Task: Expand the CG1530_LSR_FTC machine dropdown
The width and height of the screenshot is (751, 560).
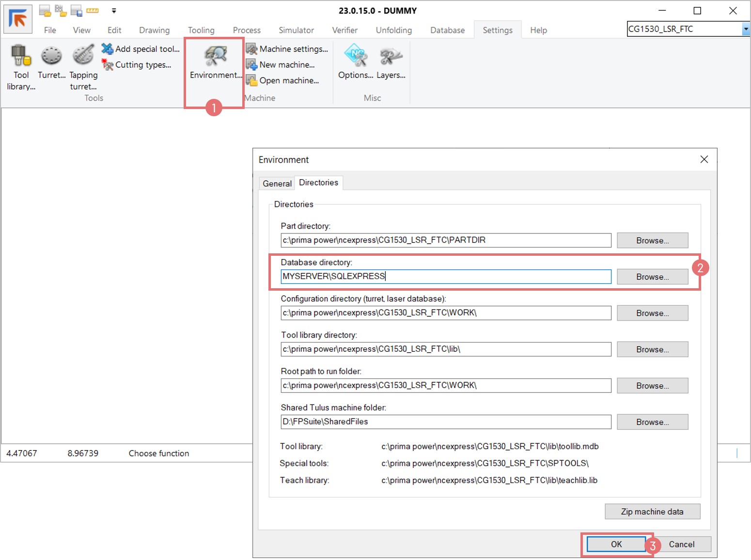Action: point(745,30)
